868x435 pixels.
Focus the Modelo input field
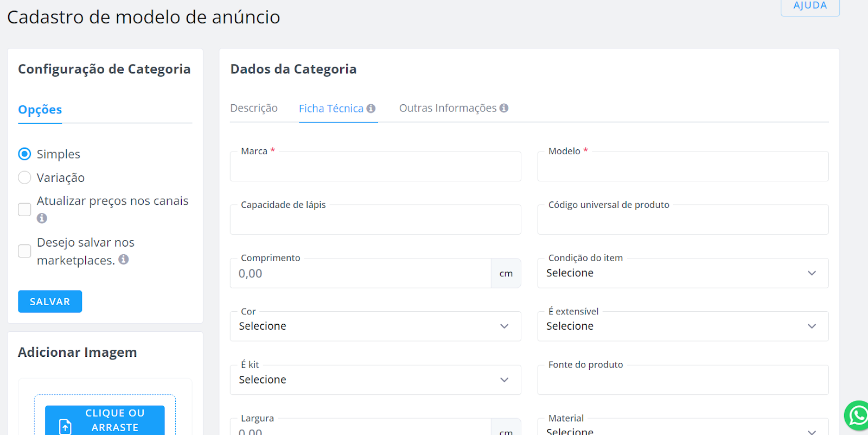click(682, 167)
